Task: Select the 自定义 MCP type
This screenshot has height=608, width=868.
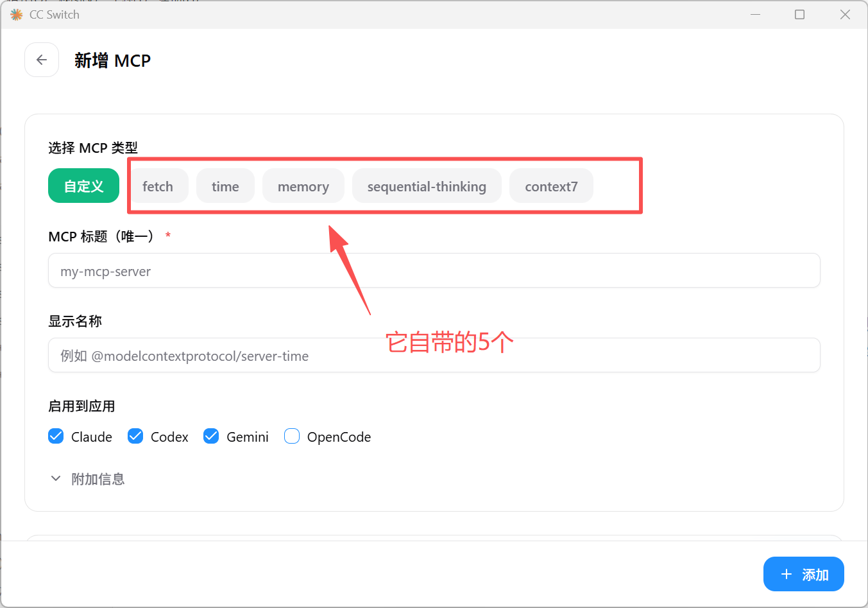Action: [83, 186]
